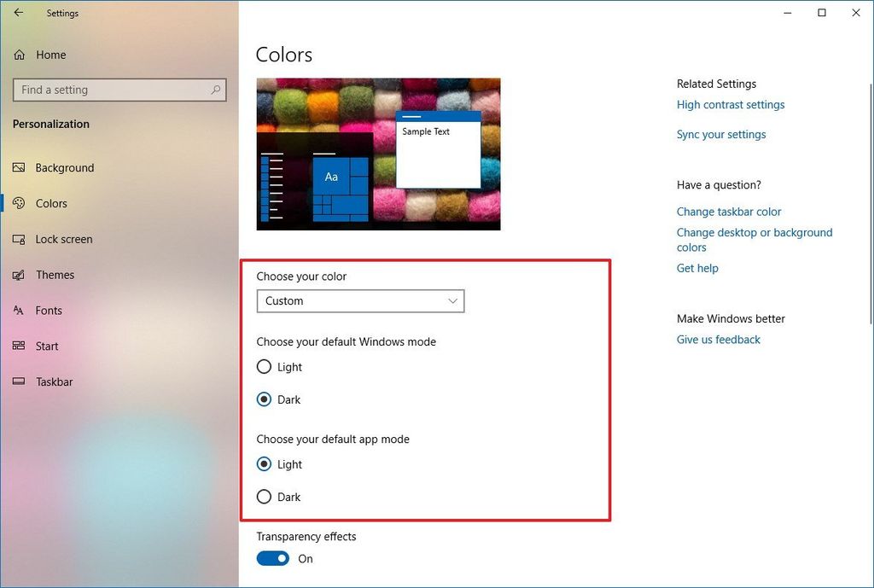Open Lock screen settings from the sidebar
This screenshot has width=874, height=588.
coord(20,239)
